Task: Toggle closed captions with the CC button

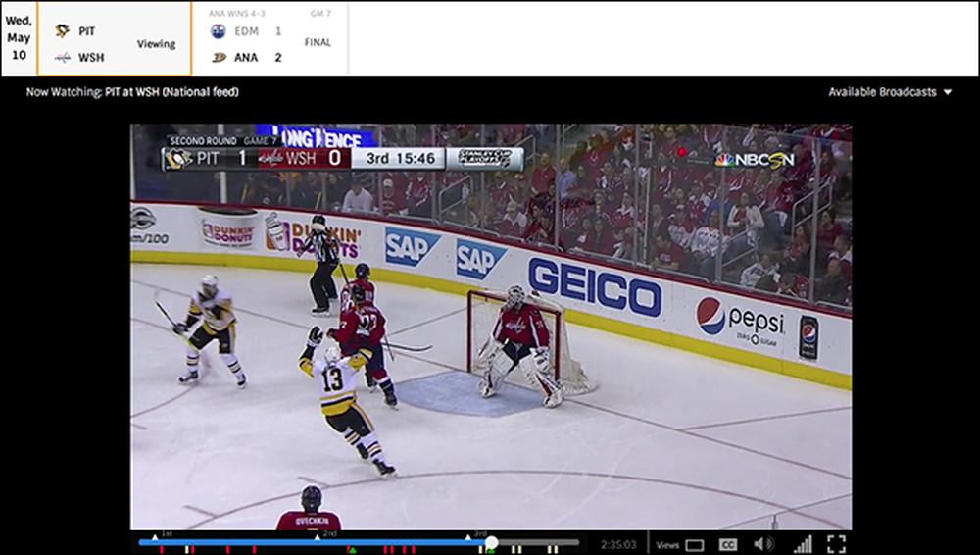Action: (x=727, y=544)
